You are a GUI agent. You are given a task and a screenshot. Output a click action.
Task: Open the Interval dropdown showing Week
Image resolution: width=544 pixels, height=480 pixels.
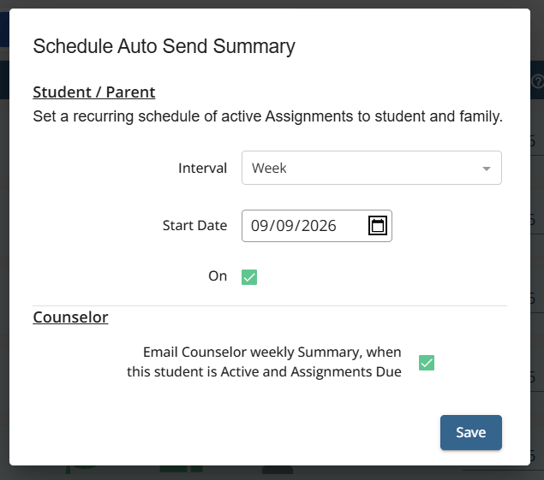(371, 168)
